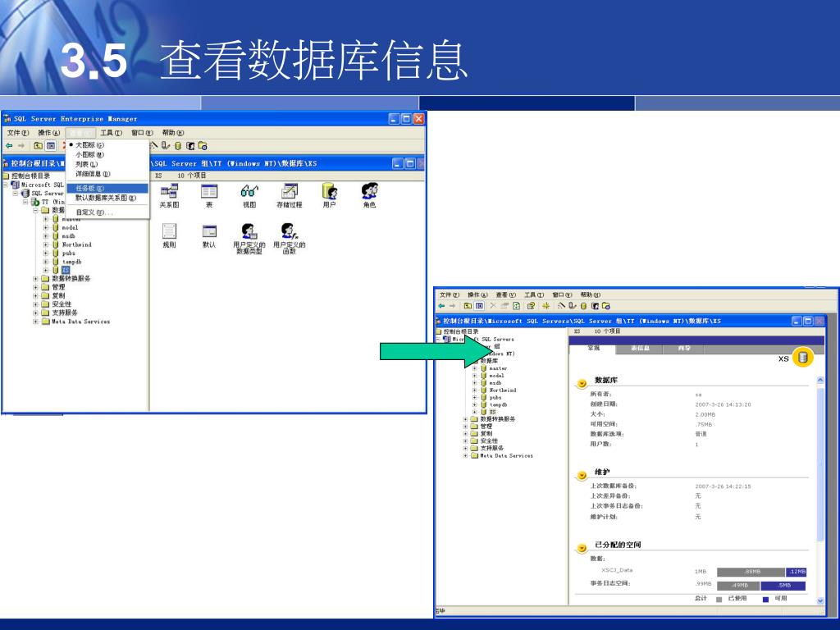Expand 安全性 folder in left tree
This screenshot has width=840, height=630.
36,304
